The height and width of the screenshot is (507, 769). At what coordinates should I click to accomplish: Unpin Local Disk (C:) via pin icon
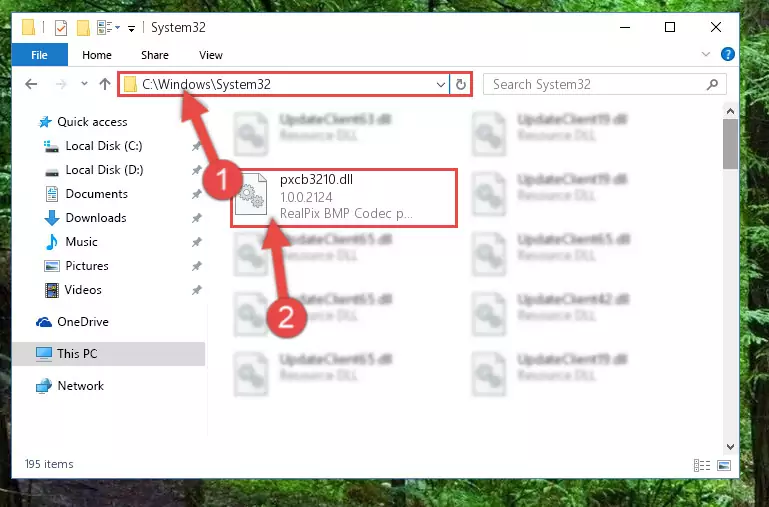click(197, 146)
